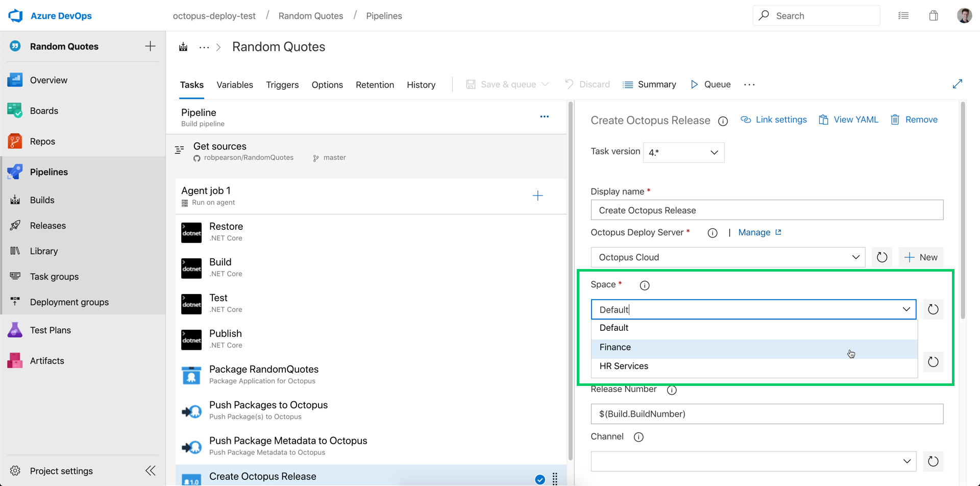Open Artifacts in the sidebar
980x486 pixels.
(47, 360)
